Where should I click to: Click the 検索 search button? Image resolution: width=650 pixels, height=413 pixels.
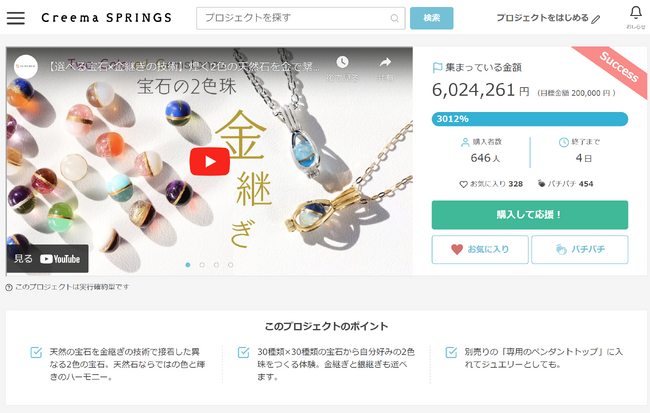(x=432, y=18)
